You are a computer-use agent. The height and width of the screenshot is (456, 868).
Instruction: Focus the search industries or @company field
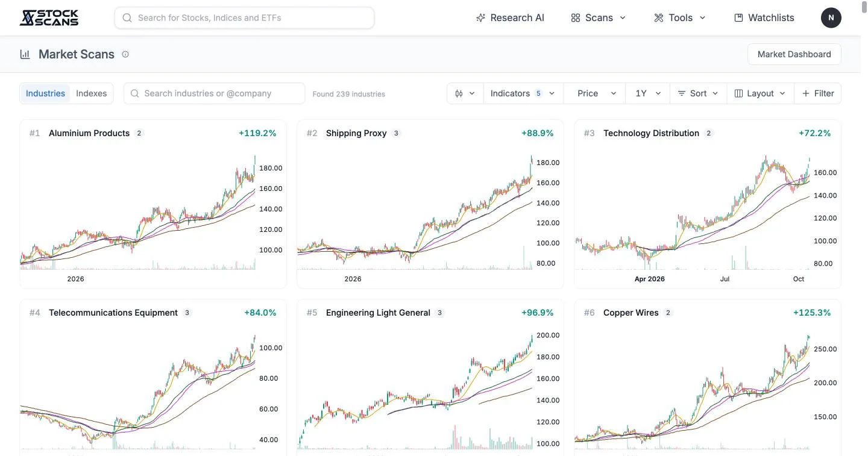(214, 93)
